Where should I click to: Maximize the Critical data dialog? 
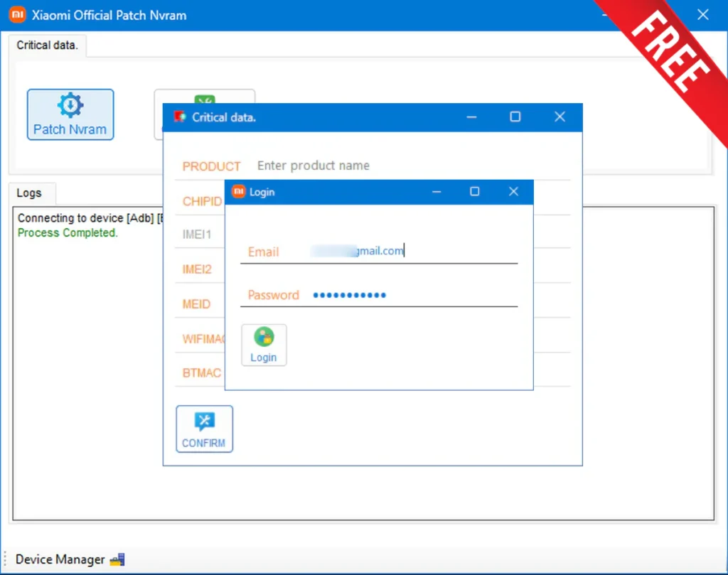click(x=515, y=117)
